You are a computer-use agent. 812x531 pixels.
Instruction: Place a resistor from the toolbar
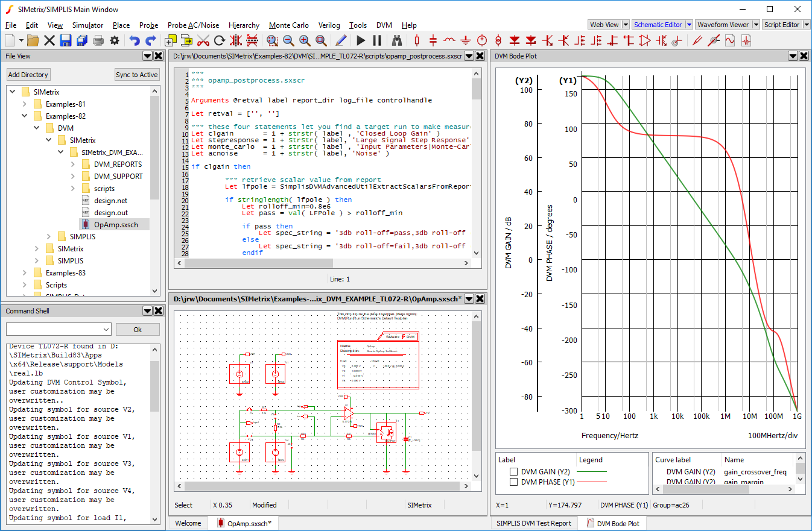click(x=416, y=40)
